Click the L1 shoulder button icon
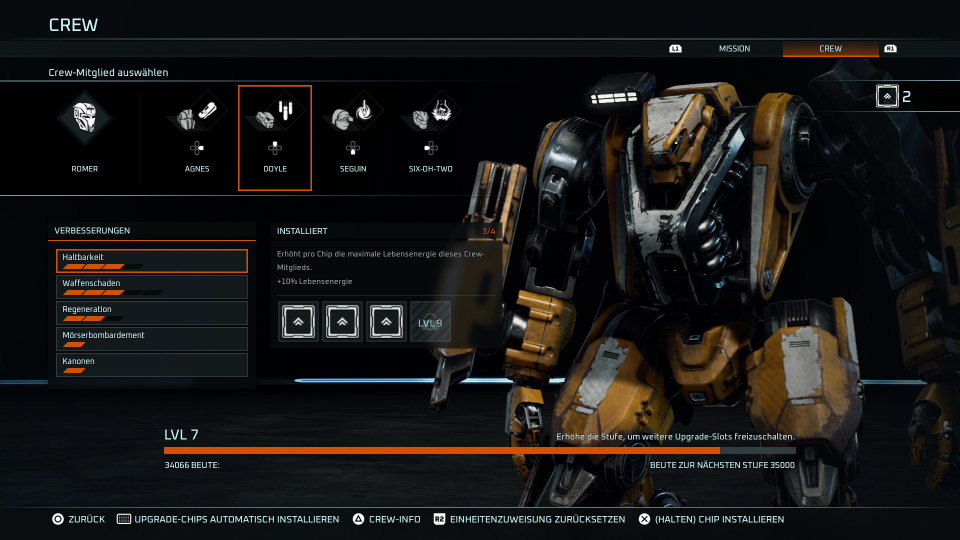Viewport: 960px width, 540px height. (x=675, y=48)
